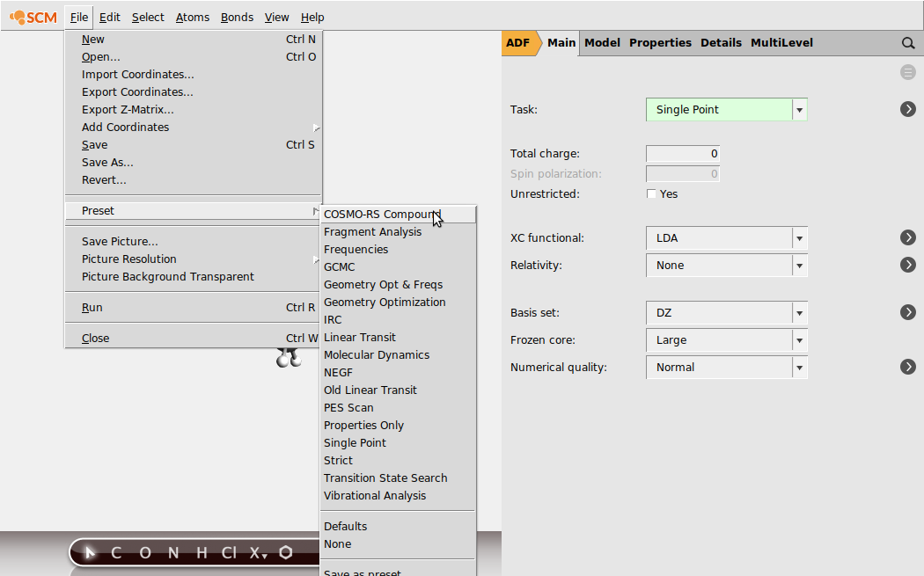Switch to the MultiLevel tab
Image resolution: width=924 pixels, height=576 pixels.
781,43
